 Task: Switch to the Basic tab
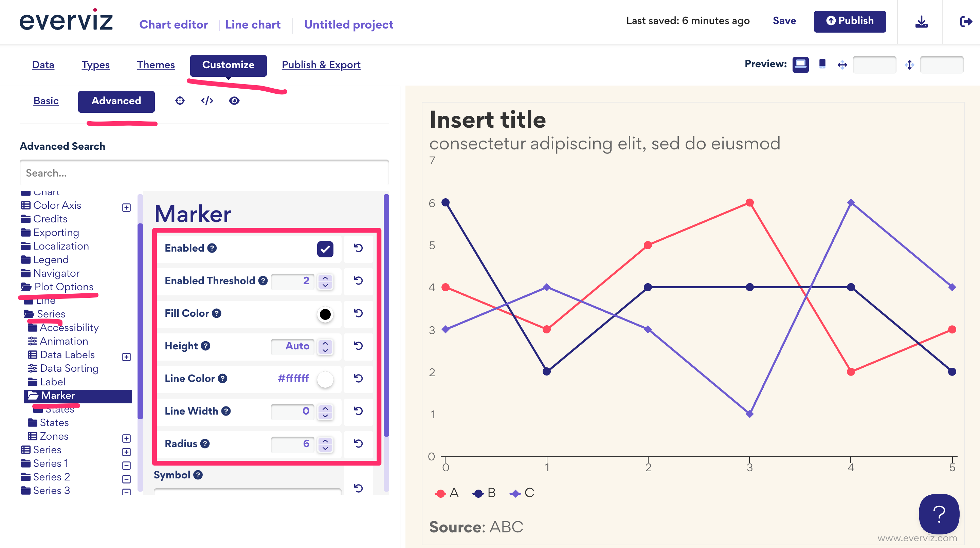tap(46, 101)
